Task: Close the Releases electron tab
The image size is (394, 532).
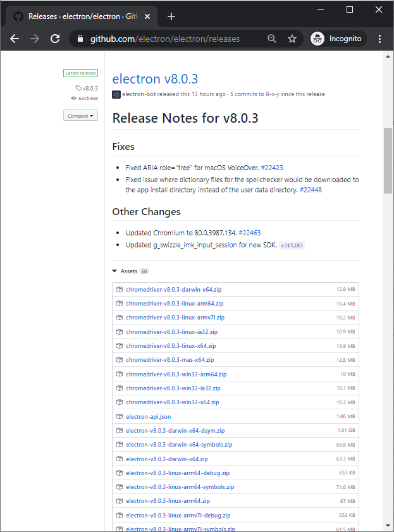Action: pyautogui.click(x=147, y=16)
